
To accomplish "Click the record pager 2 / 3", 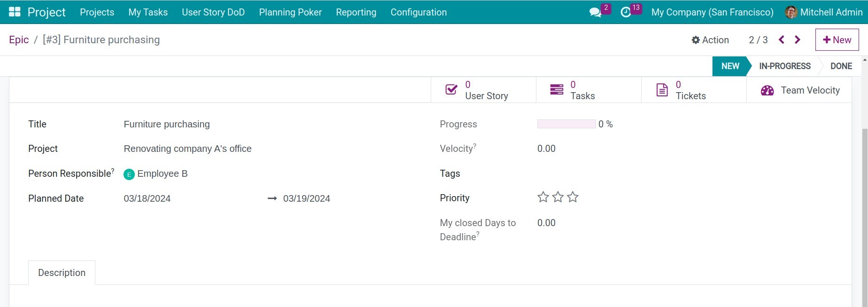I will pos(758,40).
